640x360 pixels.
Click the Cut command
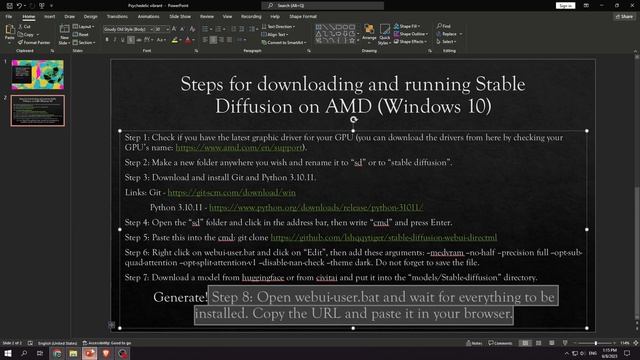[x=24, y=27]
